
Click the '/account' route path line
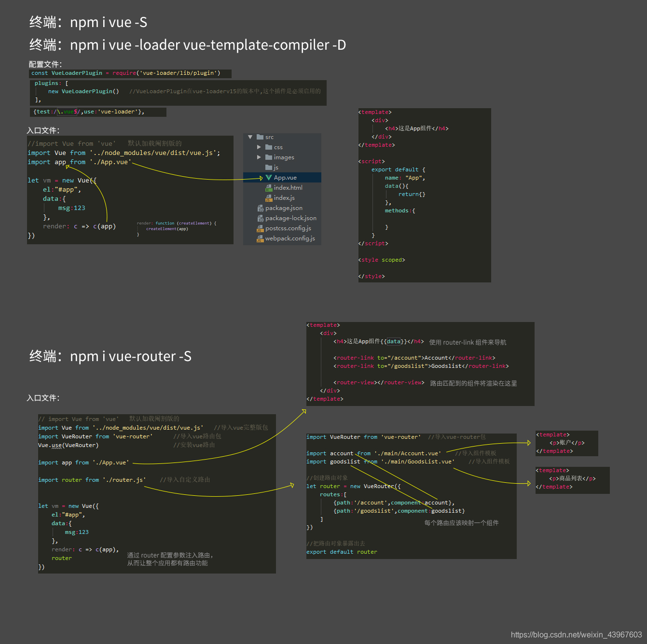[x=394, y=503]
